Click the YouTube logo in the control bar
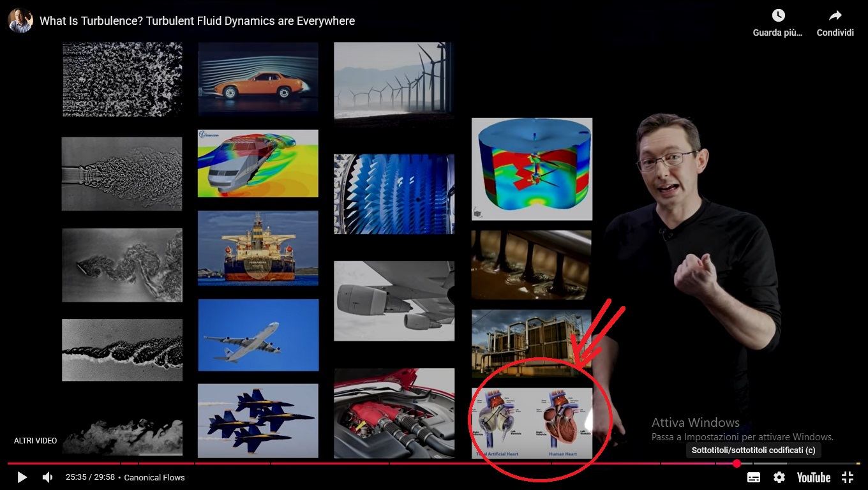 click(x=813, y=477)
